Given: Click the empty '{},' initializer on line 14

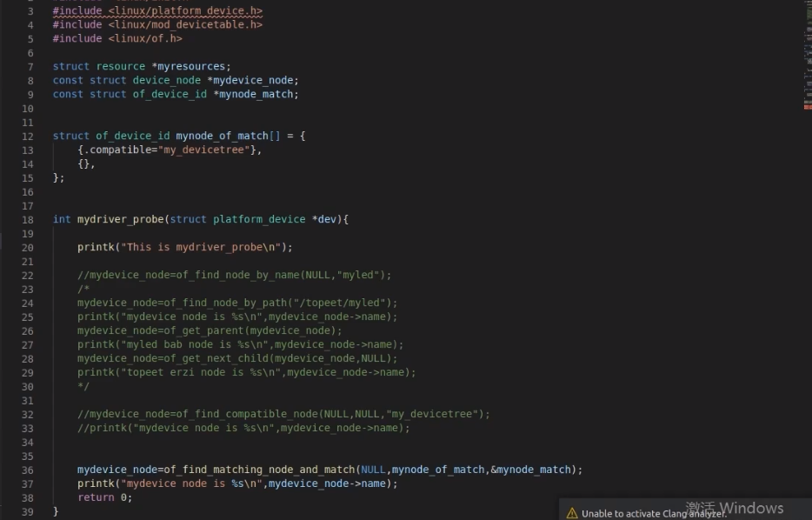Looking at the screenshot, I should [86, 163].
